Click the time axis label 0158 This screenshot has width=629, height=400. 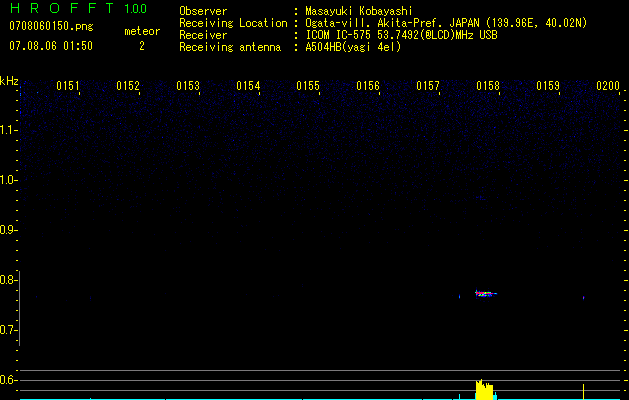pos(488,86)
